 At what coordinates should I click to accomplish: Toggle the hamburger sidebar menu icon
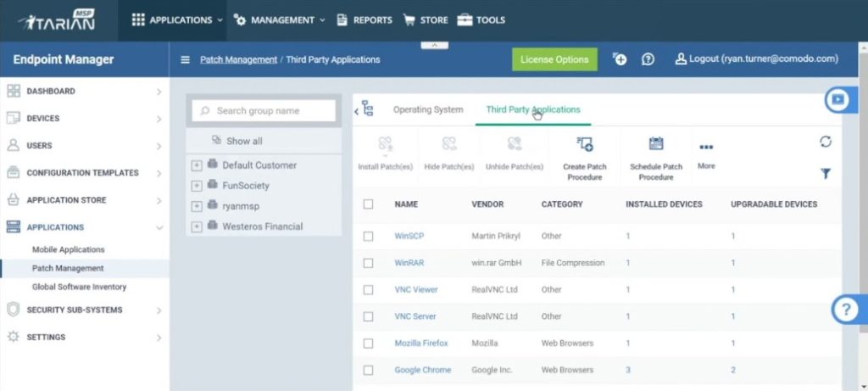(186, 60)
